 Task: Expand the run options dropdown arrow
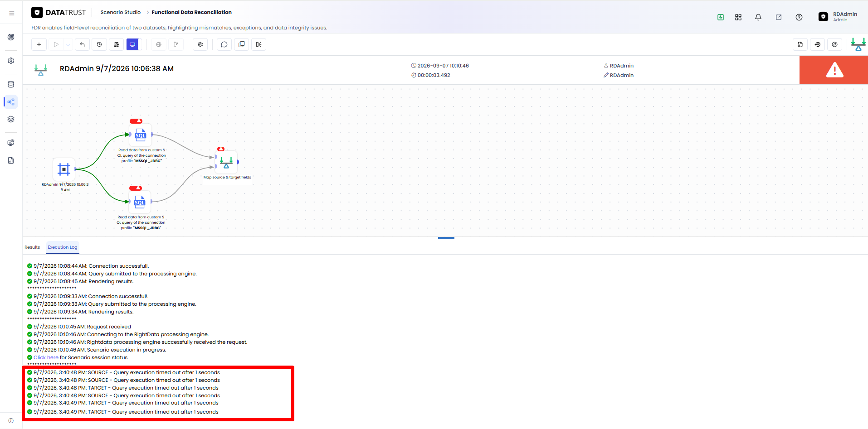tap(68, 44)
